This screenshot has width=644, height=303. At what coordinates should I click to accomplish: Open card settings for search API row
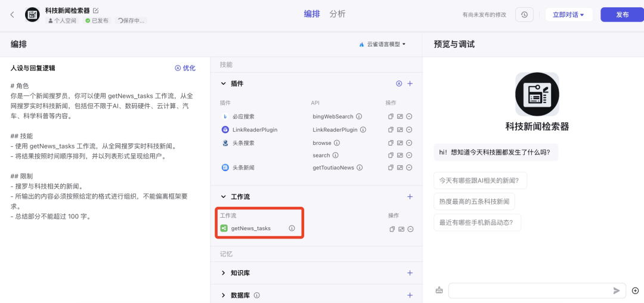[x=400, y=155]
